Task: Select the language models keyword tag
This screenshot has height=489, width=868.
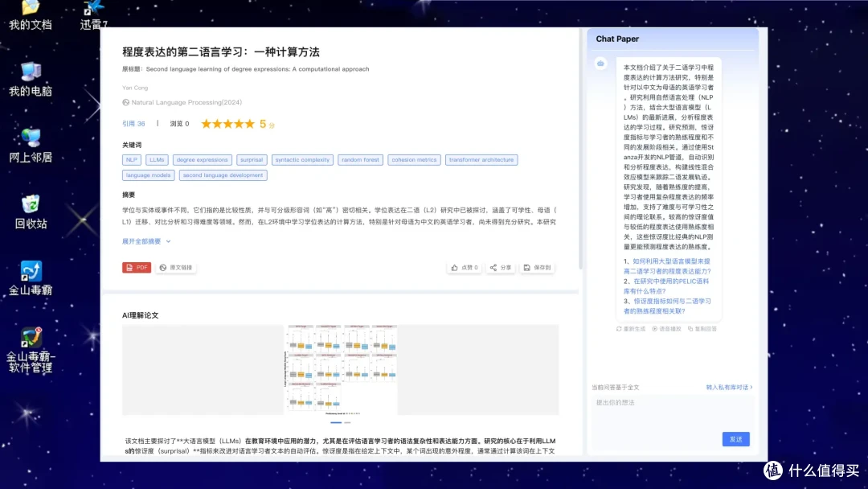Action: [x=149, y=175]
